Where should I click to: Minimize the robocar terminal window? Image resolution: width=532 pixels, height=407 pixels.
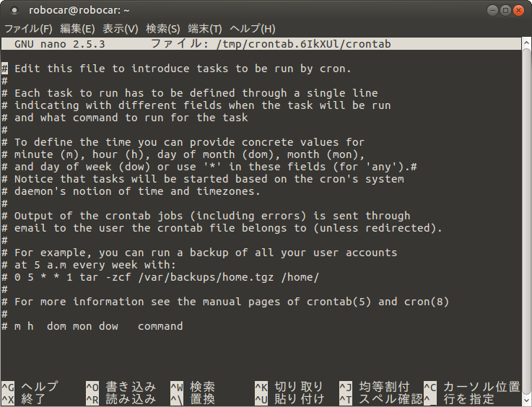[x=492, y=11]
